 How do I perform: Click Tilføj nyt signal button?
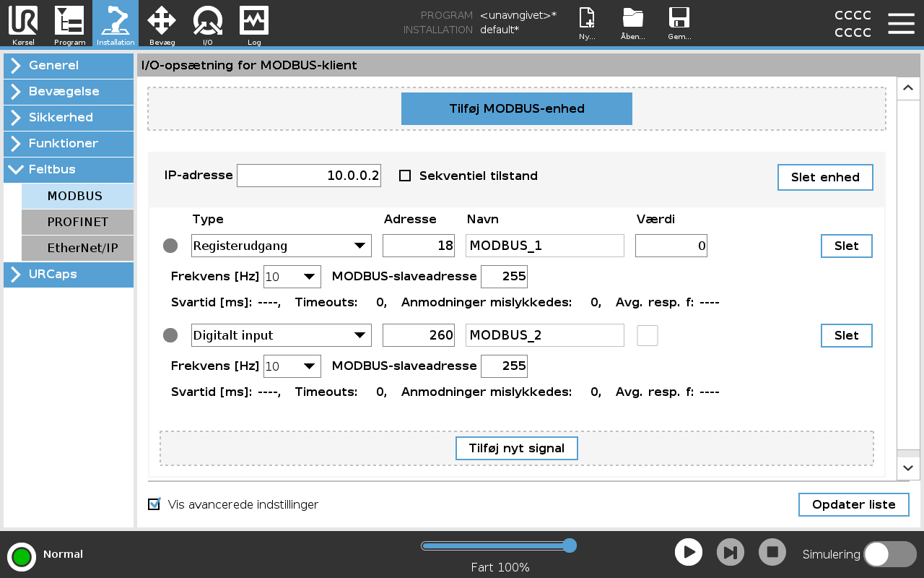[x=517, y=448]
